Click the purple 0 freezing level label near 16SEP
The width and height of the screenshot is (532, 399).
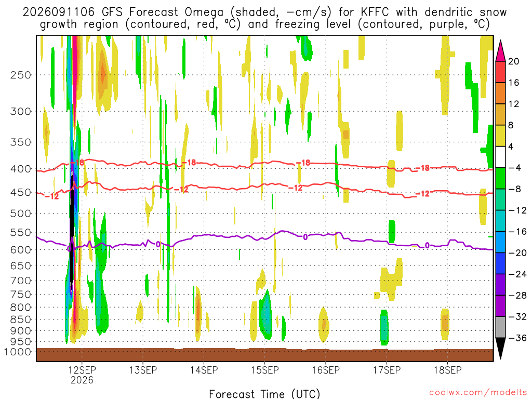coord(305,237)
